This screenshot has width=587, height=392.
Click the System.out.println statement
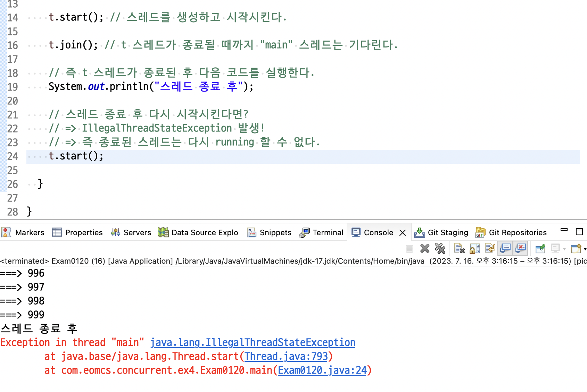pos(151,87)
